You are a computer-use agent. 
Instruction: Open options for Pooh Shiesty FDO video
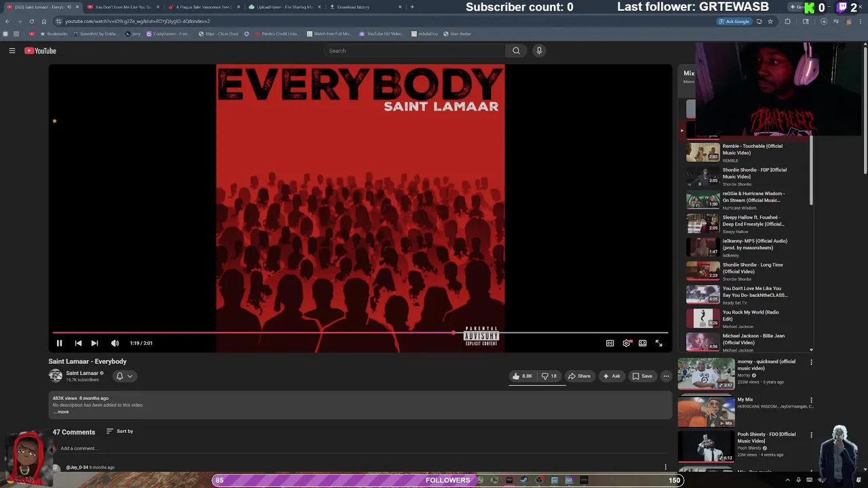point(811,435)
